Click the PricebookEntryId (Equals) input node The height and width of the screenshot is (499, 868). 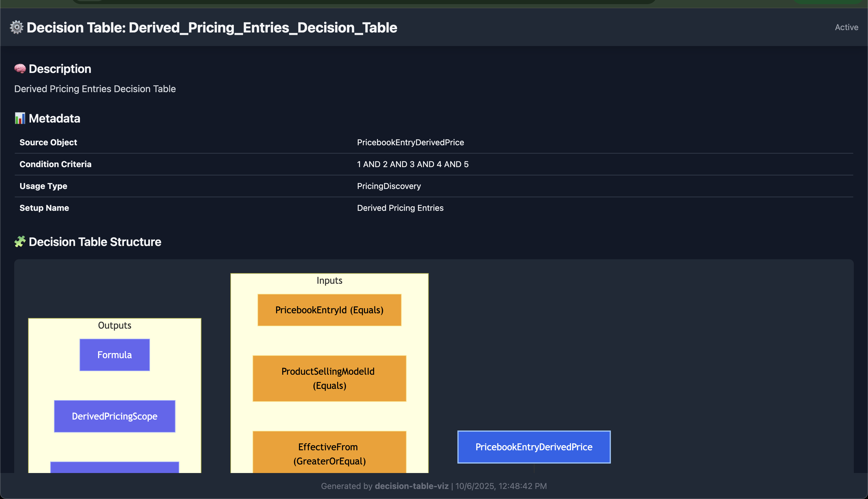click(x=329, y=310)
